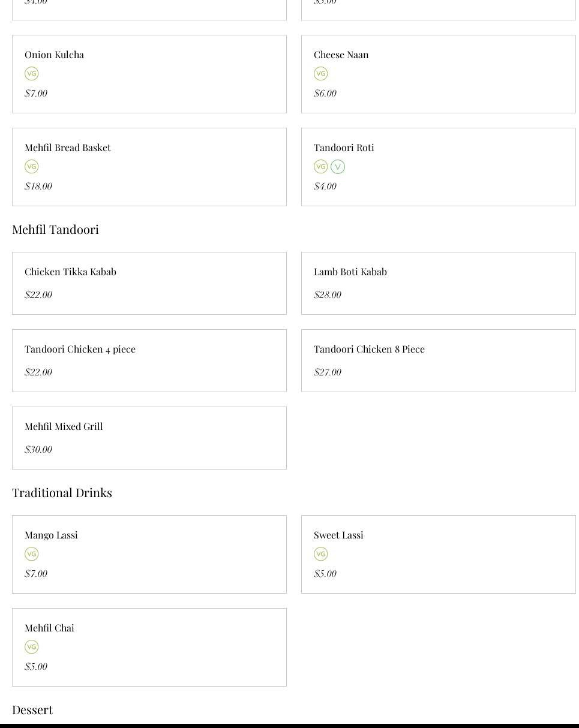Click the Onion Kulcha item name
Image resolution: width=579 pixels, height=728 pixels.
pos(54,55)
